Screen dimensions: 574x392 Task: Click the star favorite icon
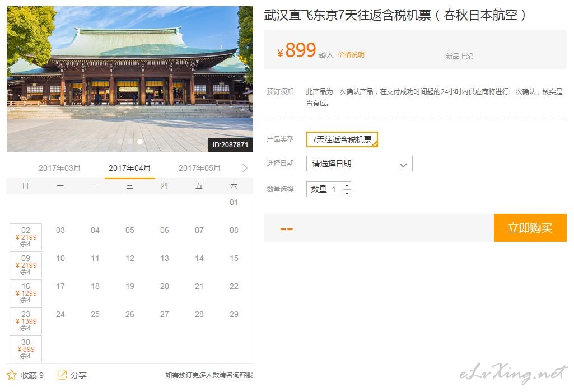click(x=12, y=375)
